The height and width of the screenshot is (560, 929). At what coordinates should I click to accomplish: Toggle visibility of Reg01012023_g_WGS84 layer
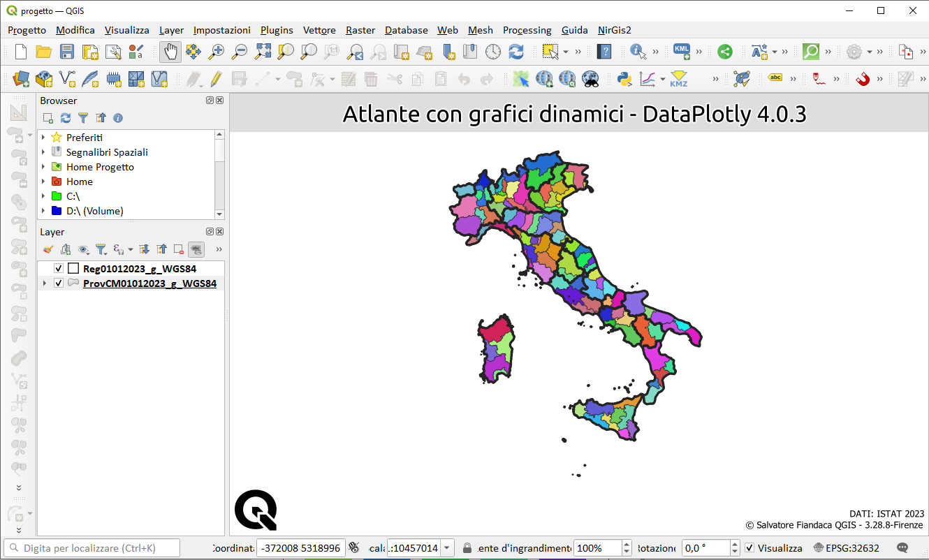[59, 269]
